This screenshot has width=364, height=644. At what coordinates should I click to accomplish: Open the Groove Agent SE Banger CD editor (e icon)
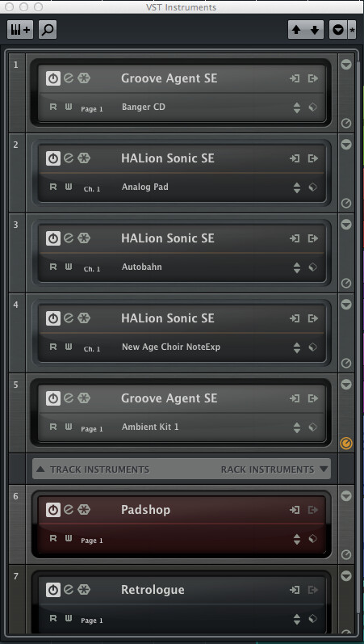pos(69,78)
